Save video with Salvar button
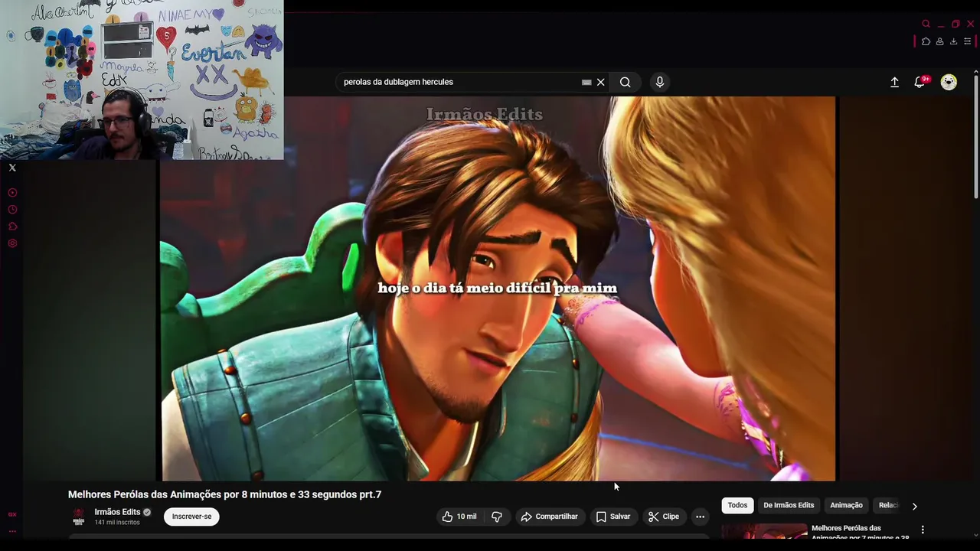The height and width of the screenshot is (551, 980). click(613, 517)
